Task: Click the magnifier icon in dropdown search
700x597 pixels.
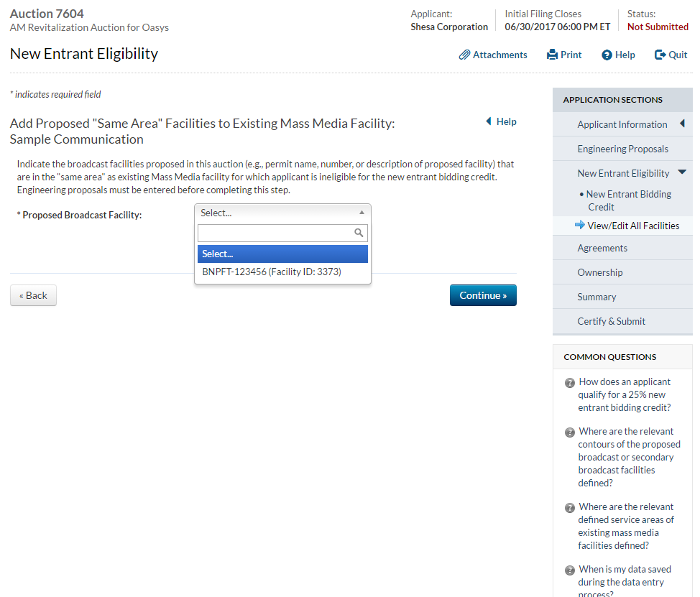Action: pos(359,233)
